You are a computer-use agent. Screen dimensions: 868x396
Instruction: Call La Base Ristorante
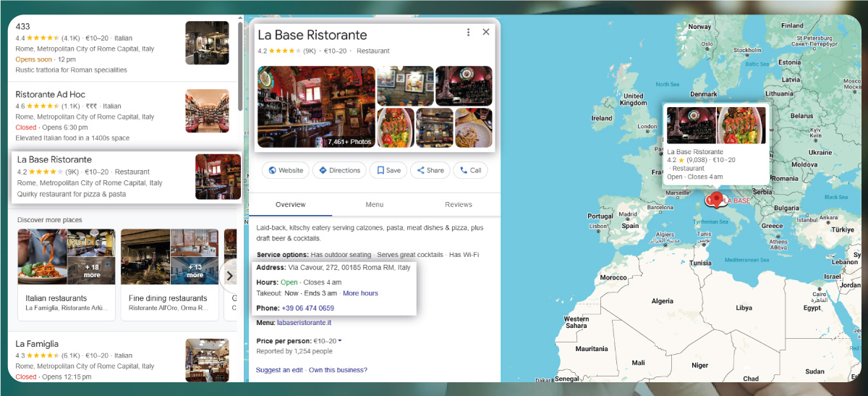click(x=470, y=171)
